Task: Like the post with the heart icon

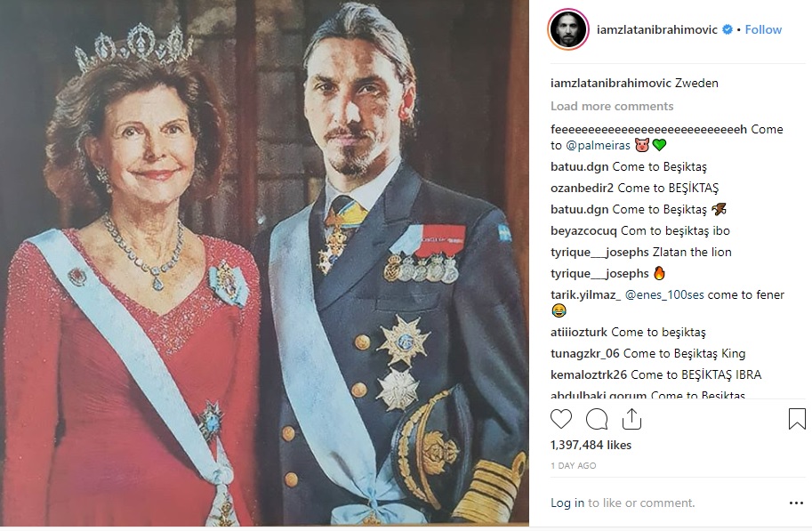Action: (x=561, y=419)
